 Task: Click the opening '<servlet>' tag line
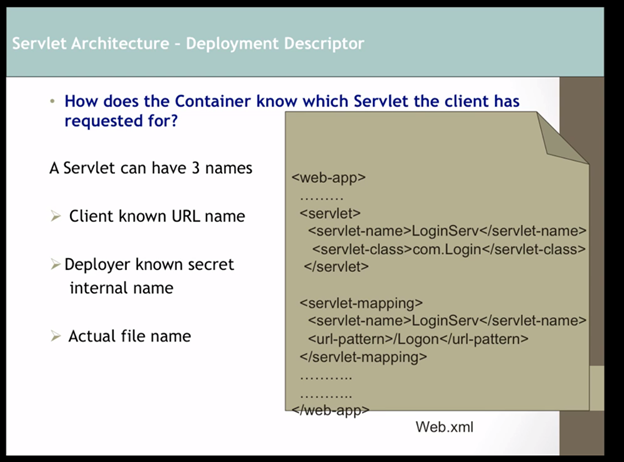(330, 214)
